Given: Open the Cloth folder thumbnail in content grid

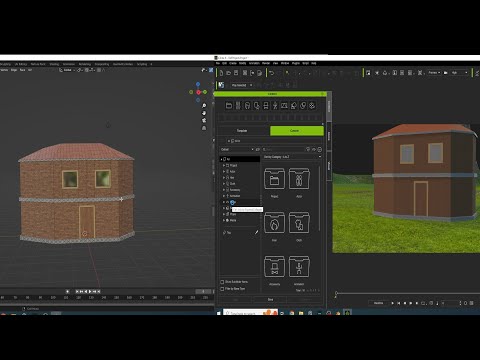Looking at the screenshot, I should (299, 223).
